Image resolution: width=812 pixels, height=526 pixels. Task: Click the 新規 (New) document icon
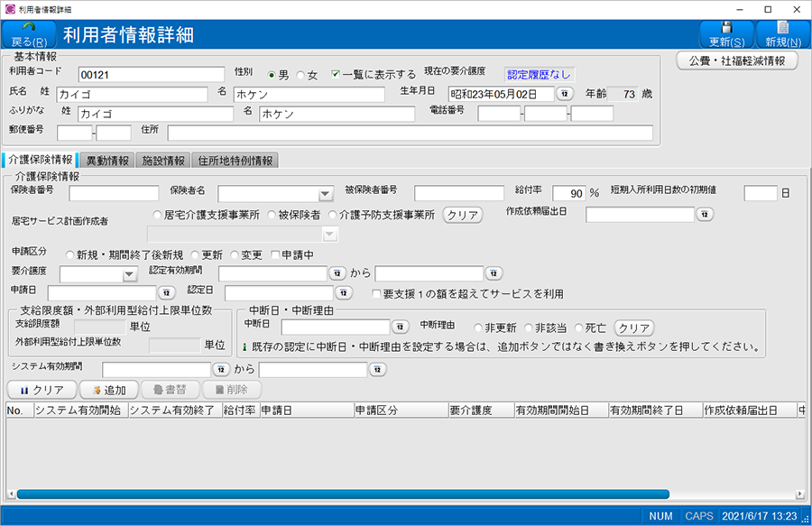(x=782, y=28)
